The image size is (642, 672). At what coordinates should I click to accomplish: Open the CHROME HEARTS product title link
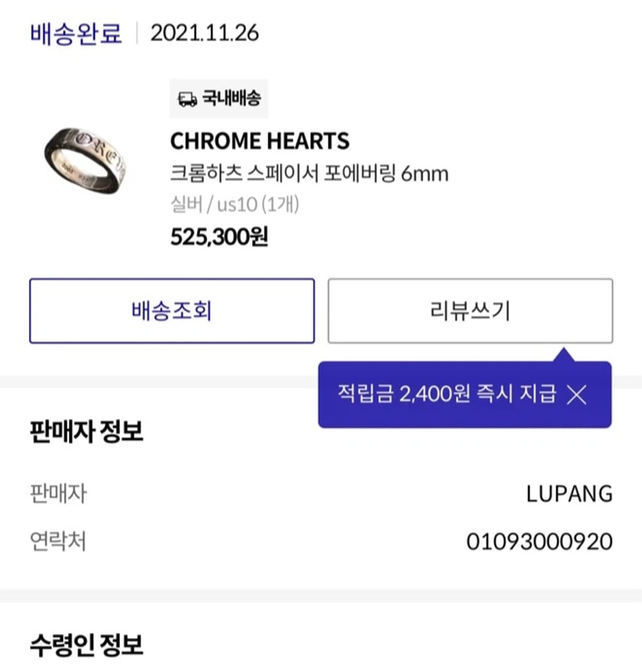(261, 141)
